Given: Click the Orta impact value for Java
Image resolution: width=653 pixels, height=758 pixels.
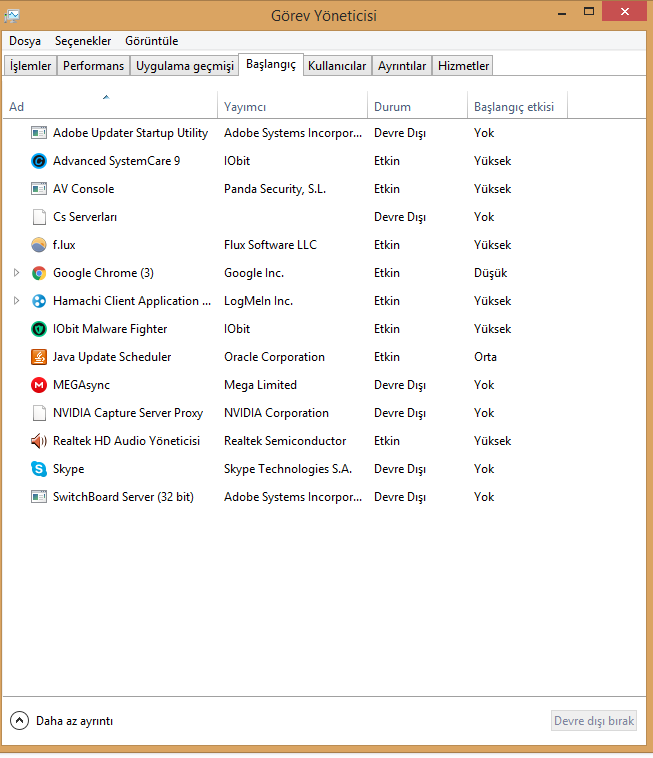Looking at the screenshot, I should pyautogui.click(x=485, y=357).
